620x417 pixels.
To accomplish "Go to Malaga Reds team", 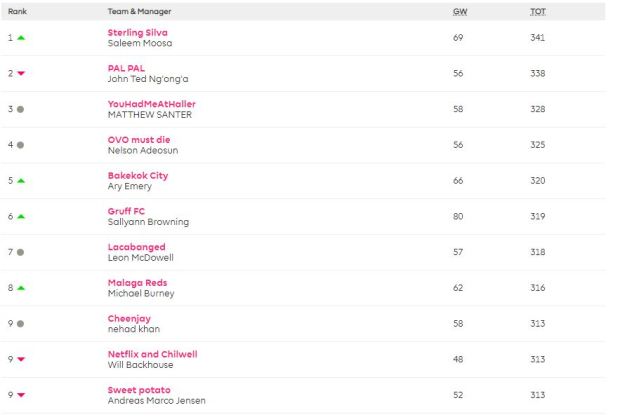I will coord(137,282).
